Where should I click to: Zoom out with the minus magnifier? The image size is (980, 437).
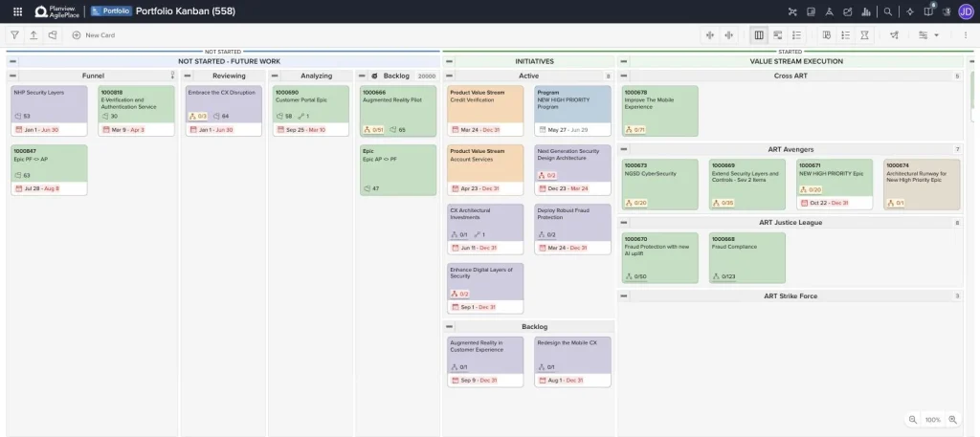913,420
